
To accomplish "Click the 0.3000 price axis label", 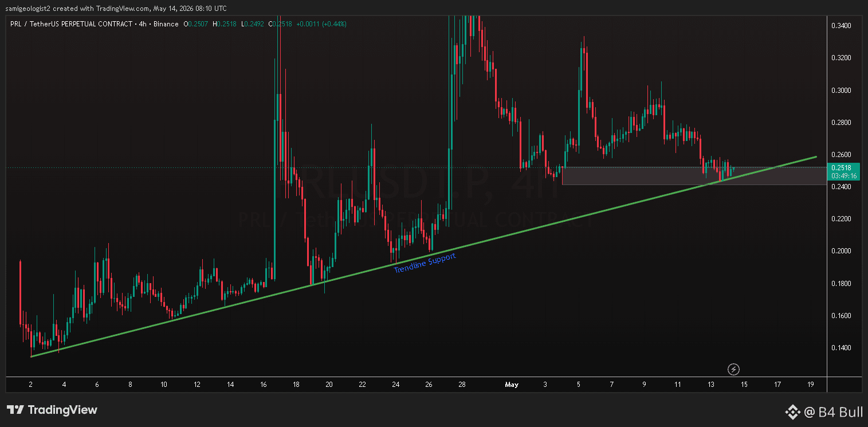I will [840, 91].
